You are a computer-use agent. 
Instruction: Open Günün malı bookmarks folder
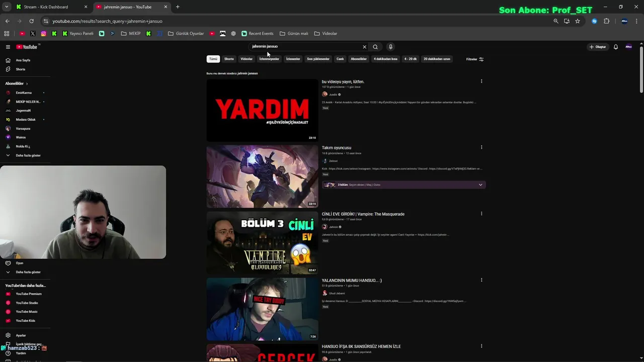(294, 34)
